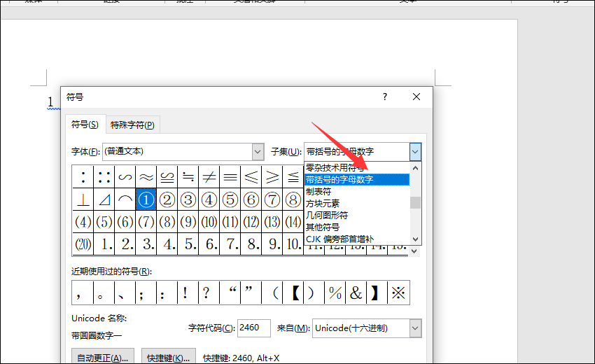Select the circled number ② symbol
This screenshot has height=364, width=595.
(x=167, y=199)
